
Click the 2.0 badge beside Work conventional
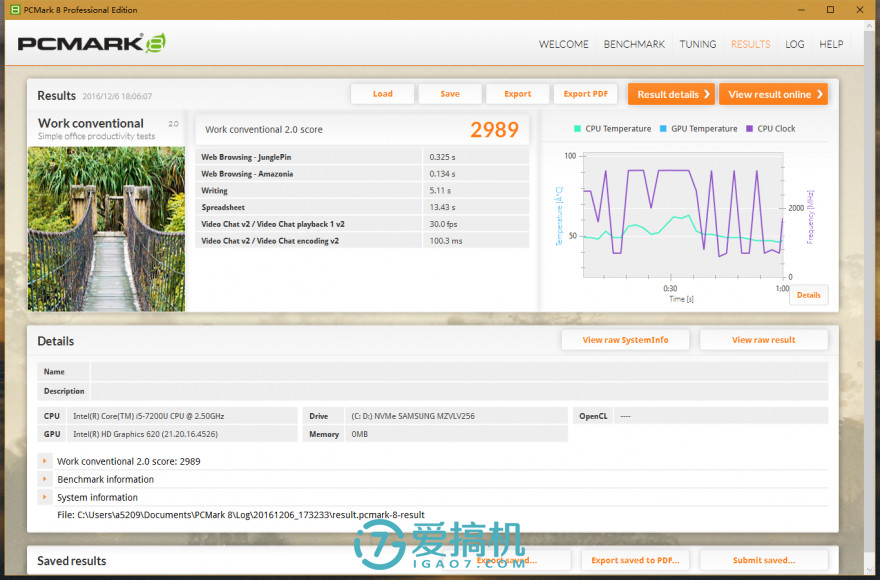coord(174,122)
